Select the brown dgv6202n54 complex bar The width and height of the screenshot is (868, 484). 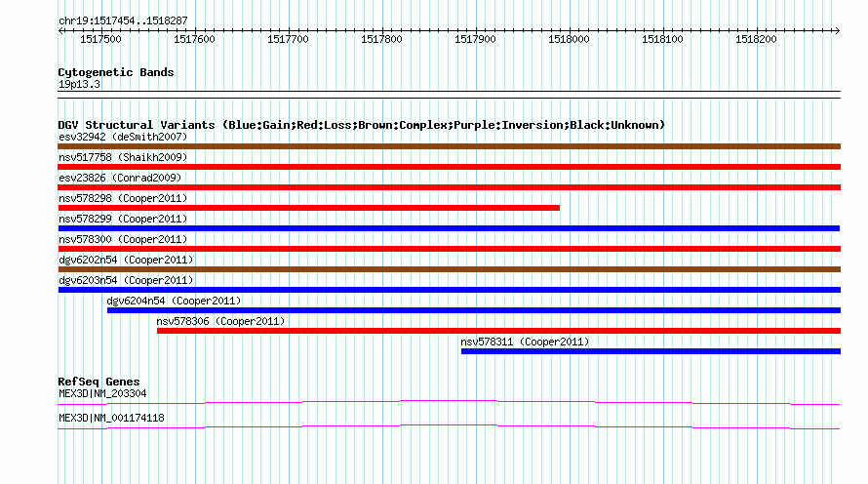click(x=449, y=269)
